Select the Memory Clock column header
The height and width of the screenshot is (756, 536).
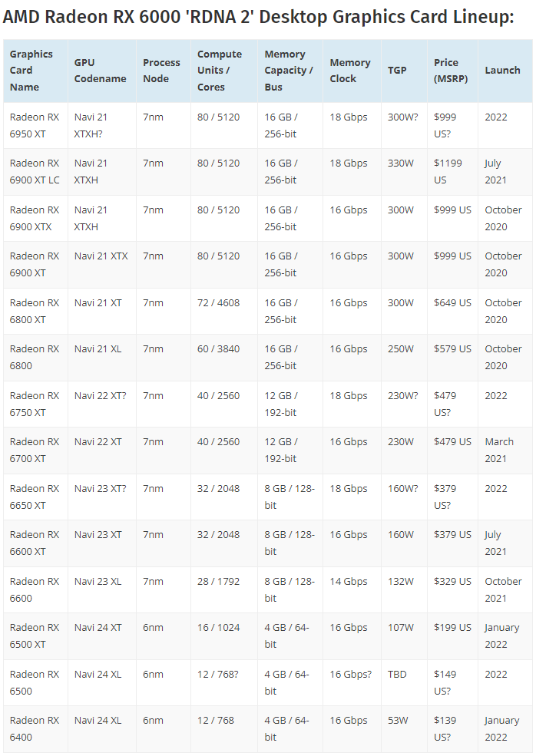tap(350, 71)
